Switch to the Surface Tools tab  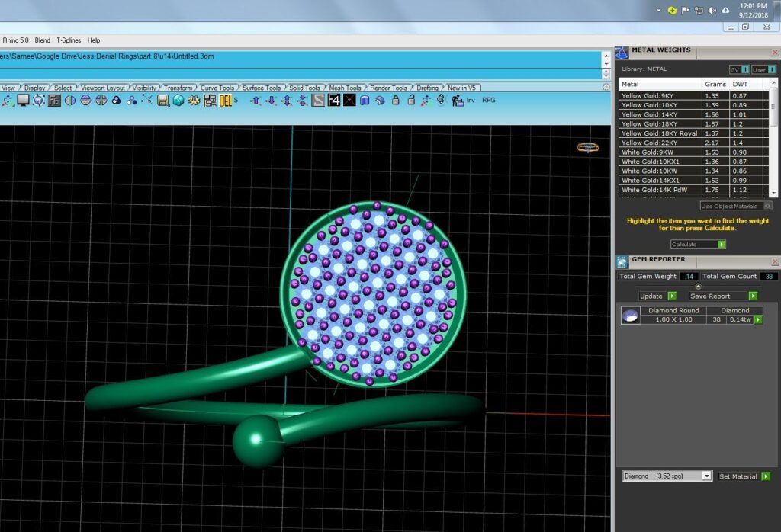[262, 88]
